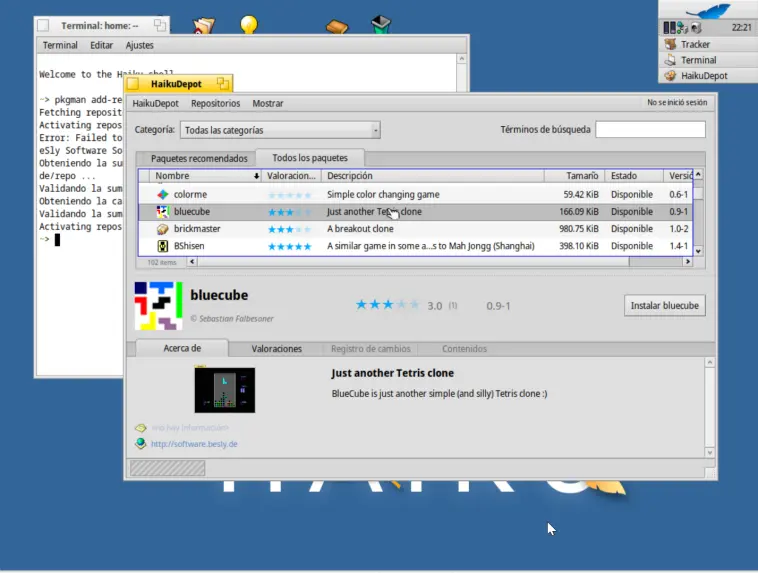758x573 pixels.
Task: Open the Registro de cambios tab
Action: (371, 349)
